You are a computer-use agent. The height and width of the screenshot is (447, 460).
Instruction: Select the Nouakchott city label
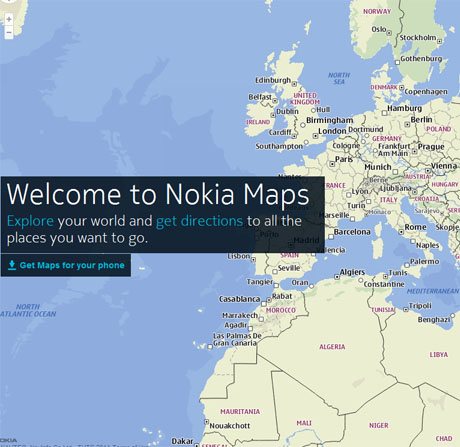pyautogui.click(x=230, y=426)
